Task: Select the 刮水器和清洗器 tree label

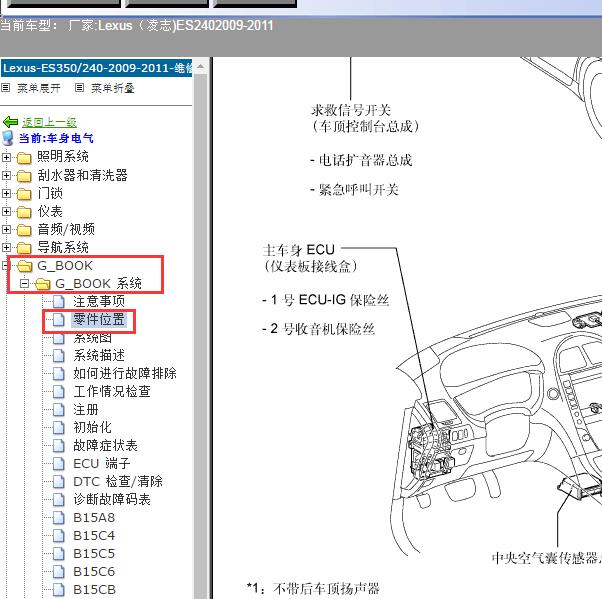Action: [x=83, y=175]
